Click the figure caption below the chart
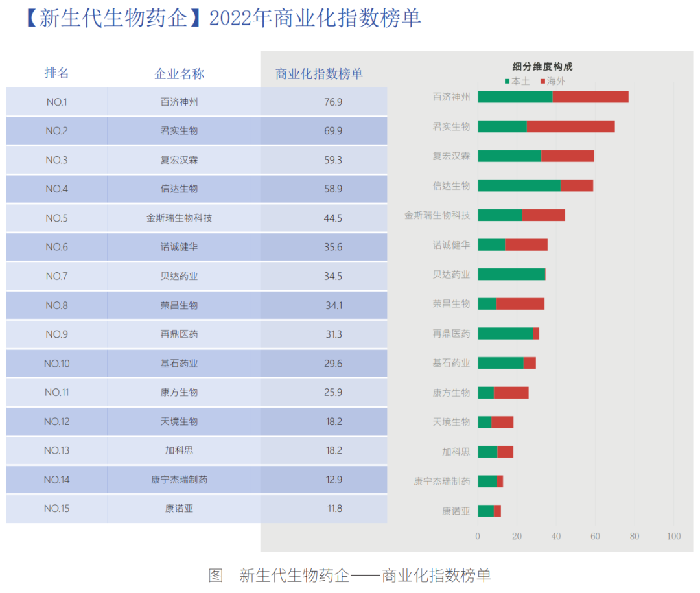 tap(349, 575)
